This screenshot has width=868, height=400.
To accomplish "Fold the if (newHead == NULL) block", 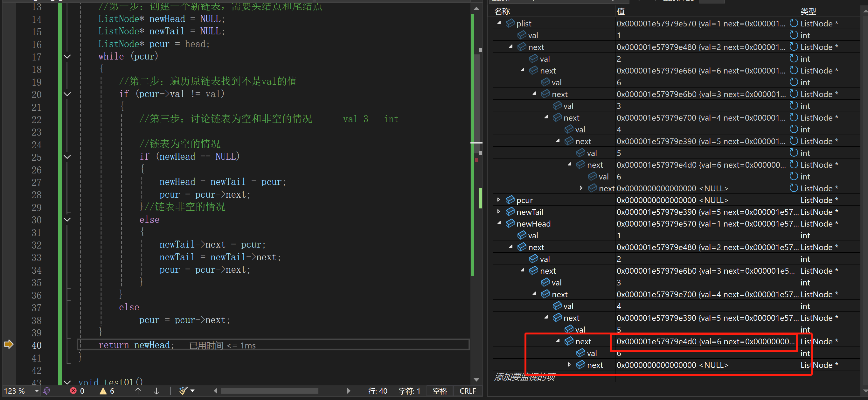I will [x=67, y=157].
